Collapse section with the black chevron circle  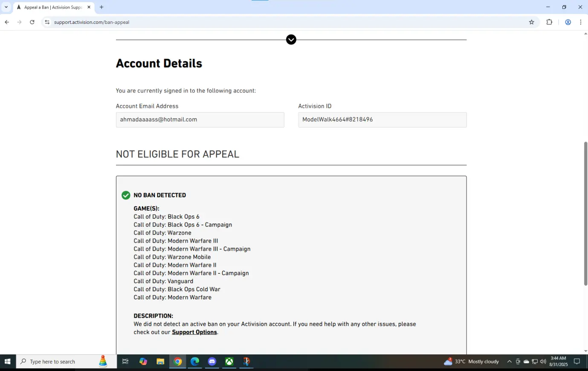[x=291, y=40]
